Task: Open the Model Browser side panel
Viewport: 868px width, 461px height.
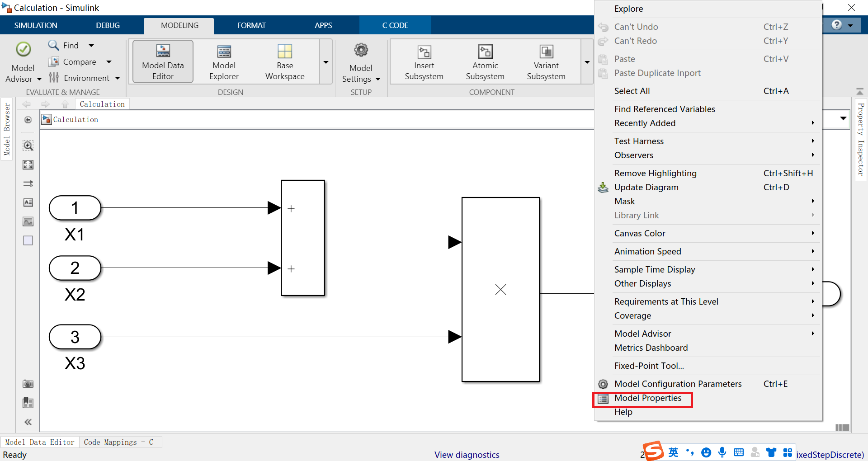Action: pyautogui.click(x=7, y=129)
